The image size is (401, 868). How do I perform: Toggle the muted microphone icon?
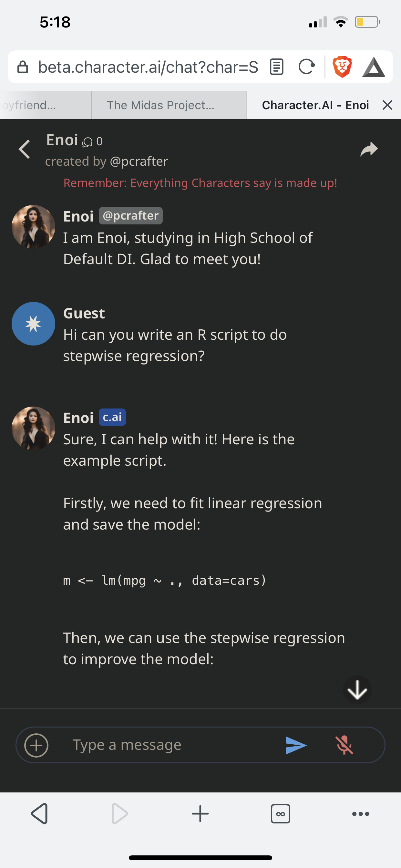(x=344, y=745)
